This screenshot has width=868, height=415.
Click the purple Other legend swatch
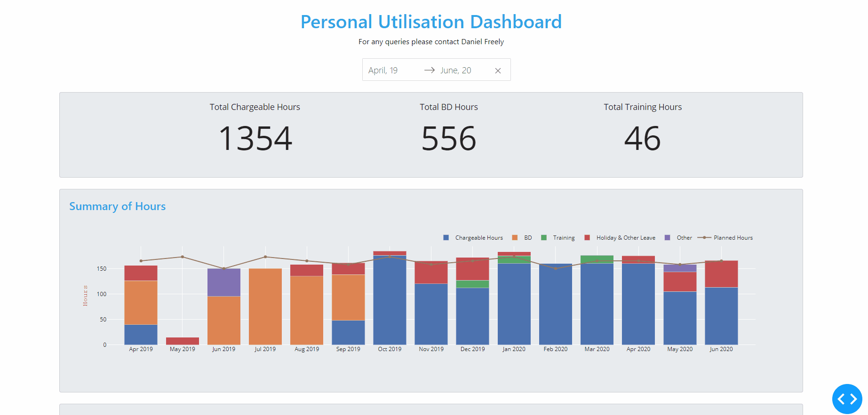pos(667,238)
